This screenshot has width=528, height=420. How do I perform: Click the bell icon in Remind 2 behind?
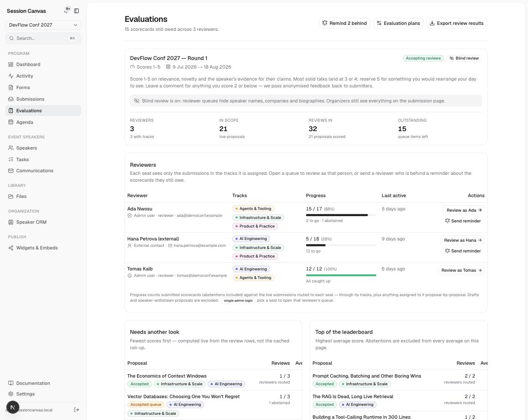[x=325, y=23]
